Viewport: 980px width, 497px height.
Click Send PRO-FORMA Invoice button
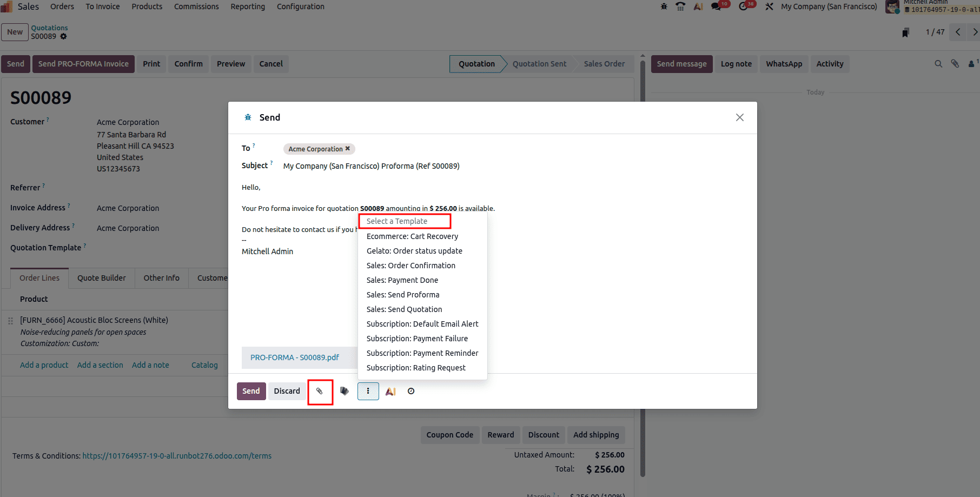[x=83, y=64]
